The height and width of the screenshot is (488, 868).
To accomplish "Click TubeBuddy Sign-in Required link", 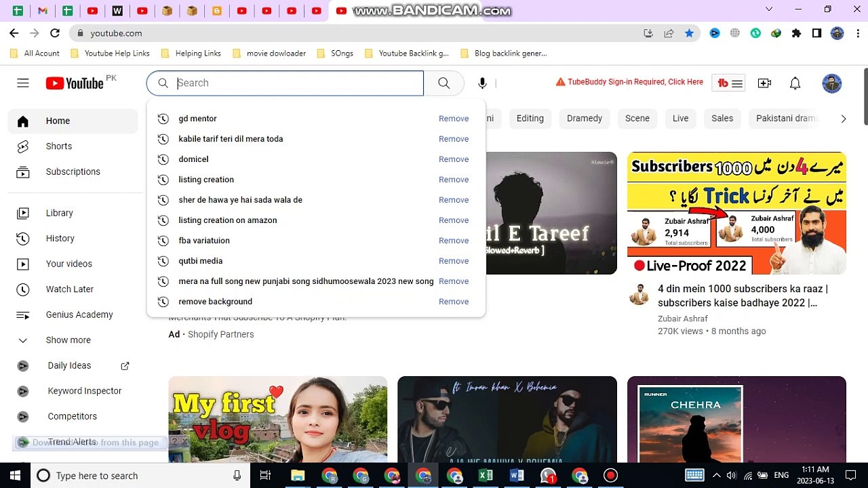I will point(629,82).
